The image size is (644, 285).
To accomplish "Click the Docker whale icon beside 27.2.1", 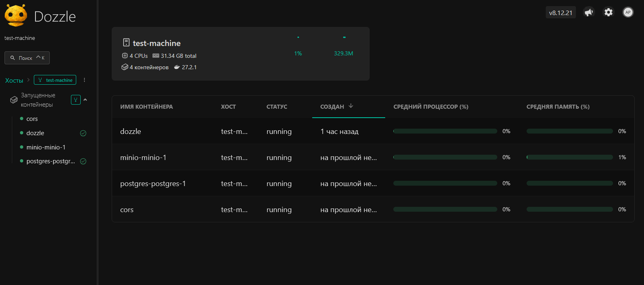I will pos(177,67).
